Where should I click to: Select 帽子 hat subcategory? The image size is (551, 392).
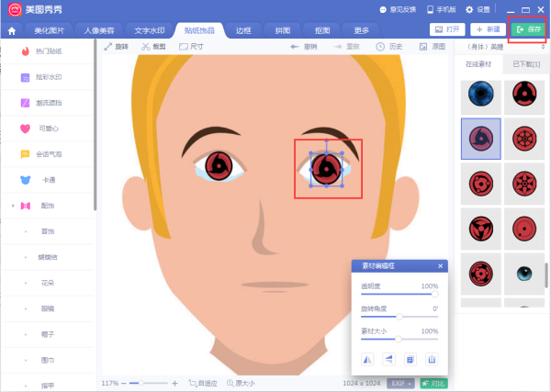(48, 334)
